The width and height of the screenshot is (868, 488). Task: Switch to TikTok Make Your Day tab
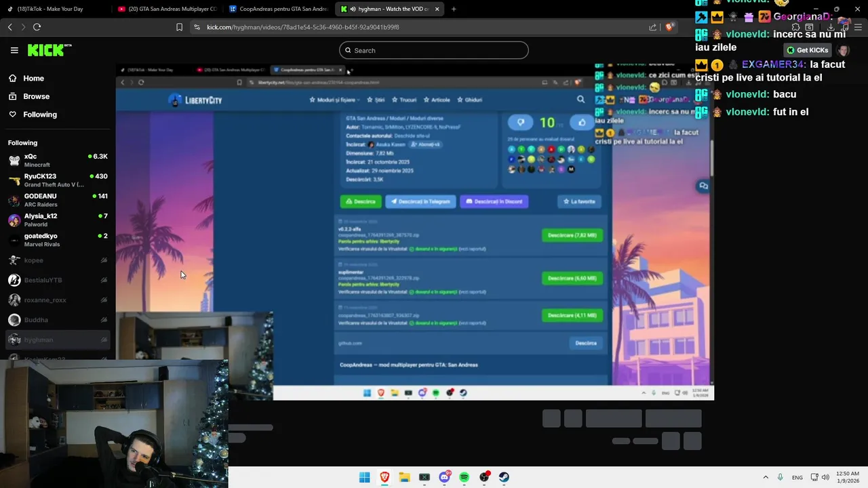pyautogui.click(x=56, y=9)
